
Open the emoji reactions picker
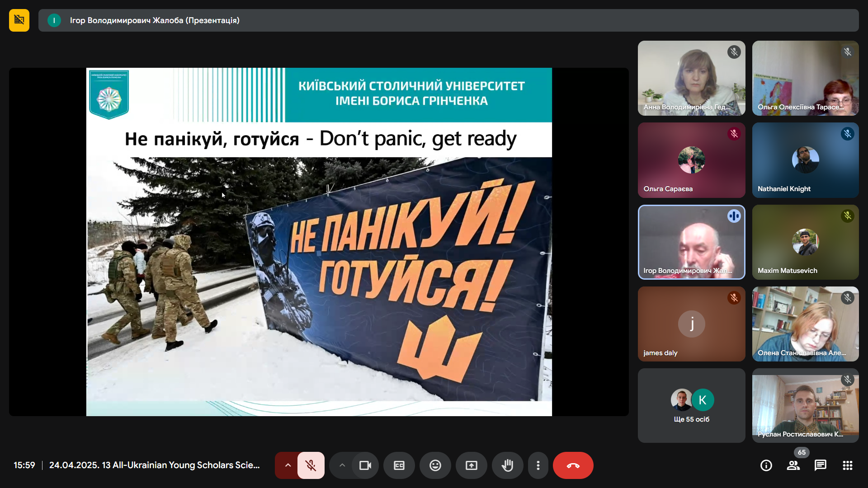point(435,465)
